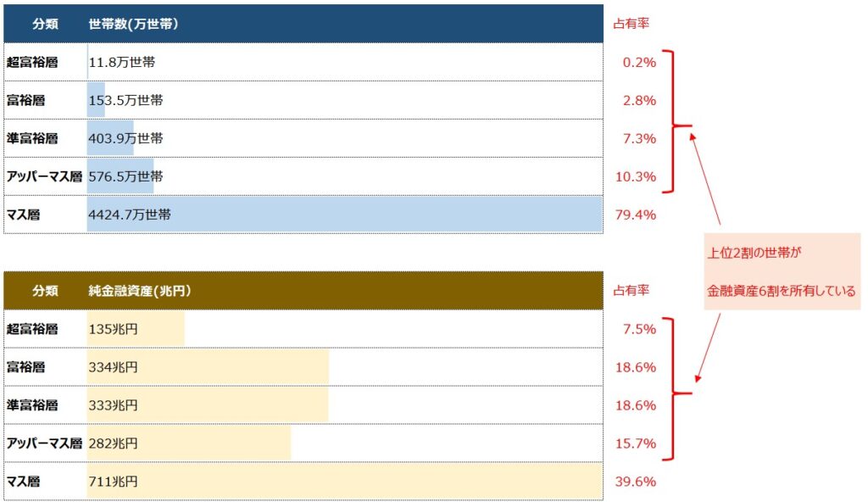Select the 上位2割の世帯が annotation box

(x=782, y=271)
